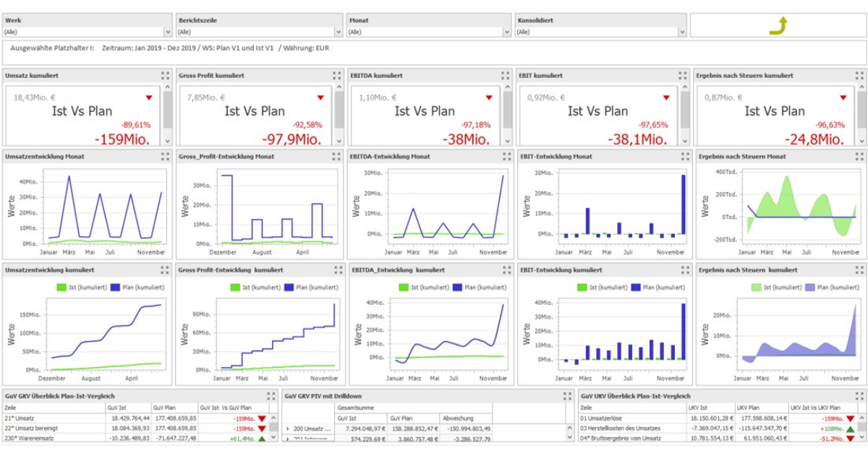Open the Berichtszeile filter dropdown
This screenshot has width=868, height=454.
[x=338, y=33]
